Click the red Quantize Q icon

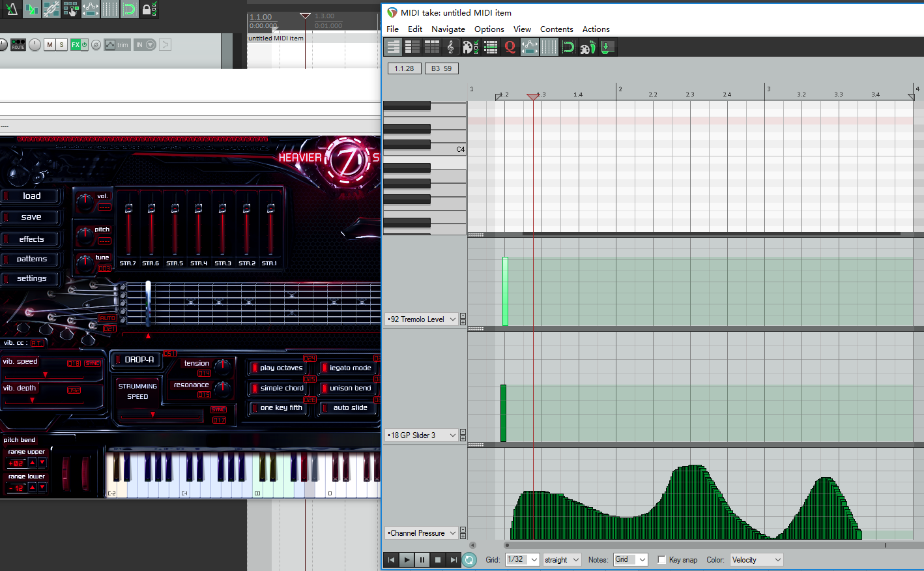pos(510,47)
